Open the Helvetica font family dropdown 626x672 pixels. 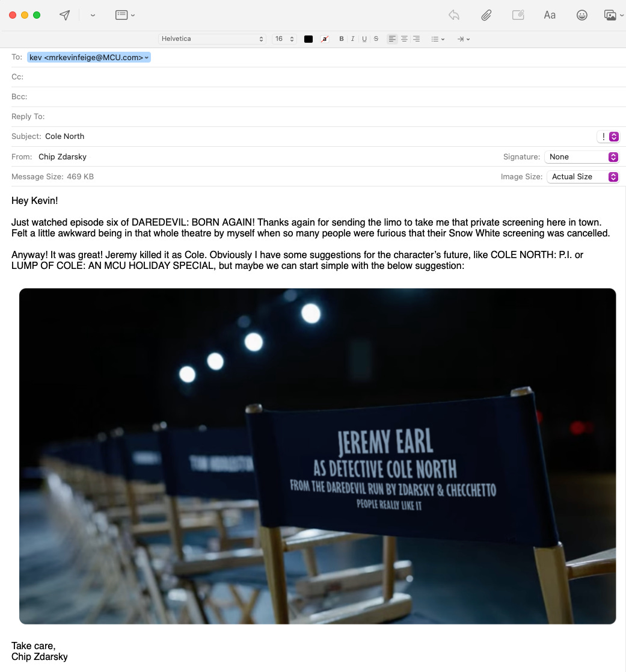pos(212,39)
